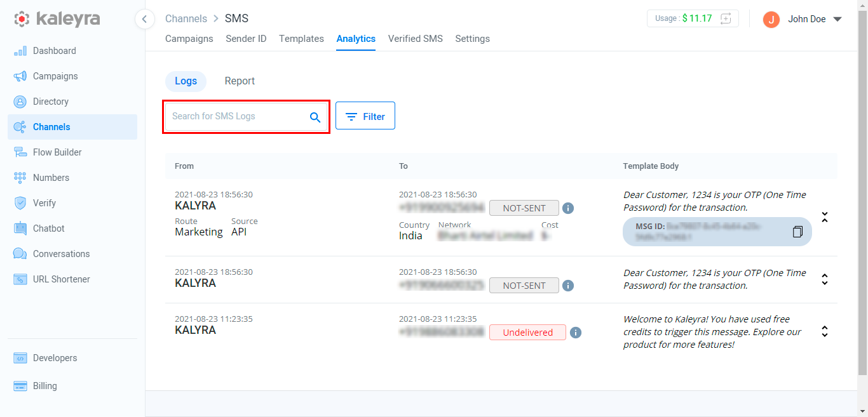Click the India country value
The height and width of the screenshot is (417, 868).
[x=410, y=236]
